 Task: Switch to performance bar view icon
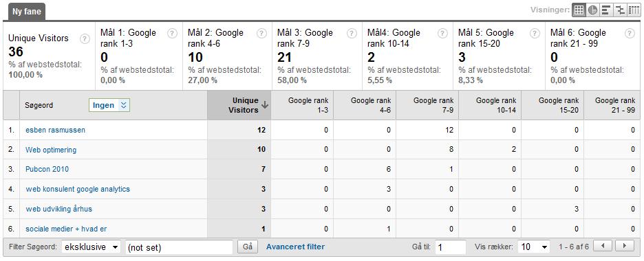605,10
